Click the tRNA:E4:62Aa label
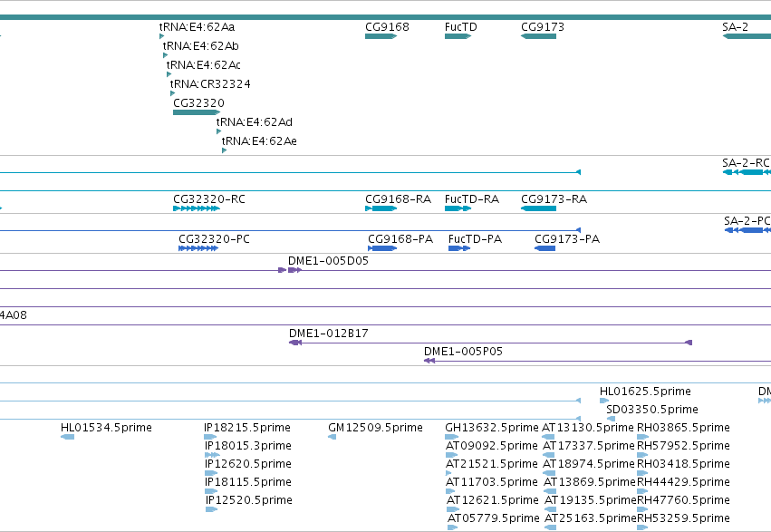This screenshot has width=771, height=532. [x=198, y=27]
